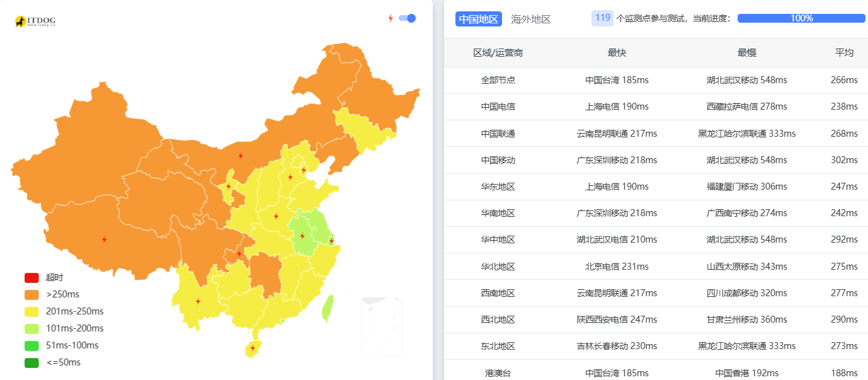Click the 全部节点 row label
868x380 pixels.
[x=498, y=80]
